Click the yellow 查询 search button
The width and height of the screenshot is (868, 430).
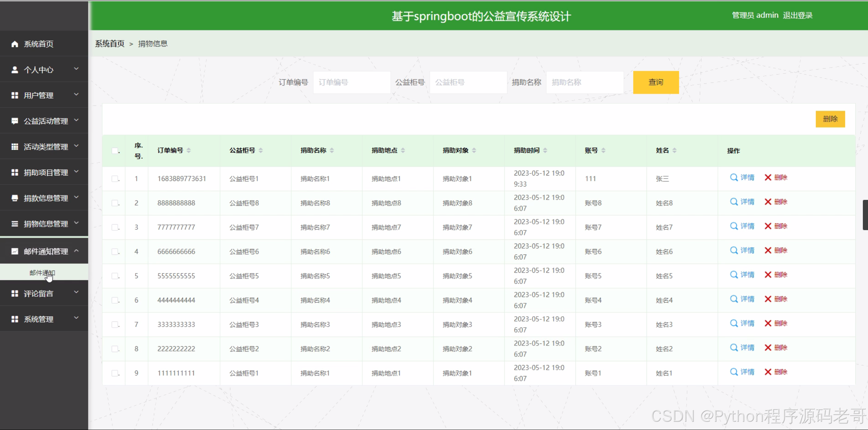(x=655, y=82)
